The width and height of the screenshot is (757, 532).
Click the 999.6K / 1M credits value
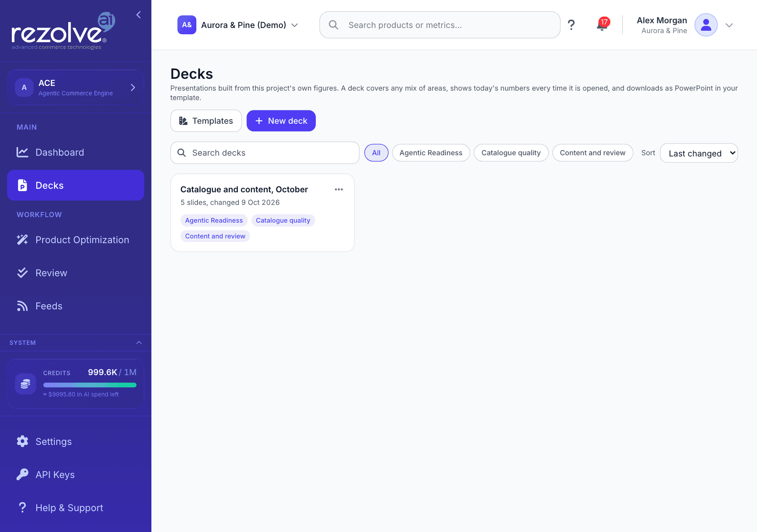click(x=112, y=372)
